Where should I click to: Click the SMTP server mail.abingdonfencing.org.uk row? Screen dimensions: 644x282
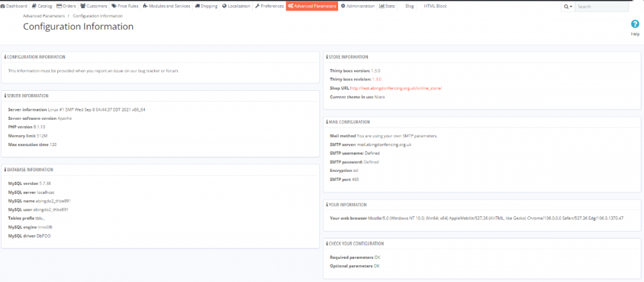coord(370,144)
